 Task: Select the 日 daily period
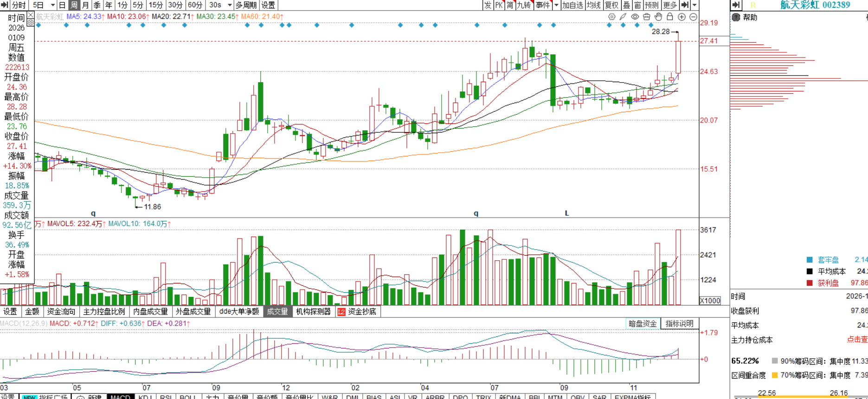62,5
